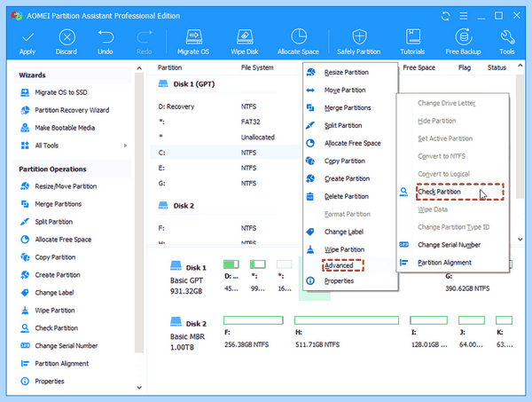The image size is (532, 402).
Task: Choose Create Partition from context menu
Action: coord(350,178)
